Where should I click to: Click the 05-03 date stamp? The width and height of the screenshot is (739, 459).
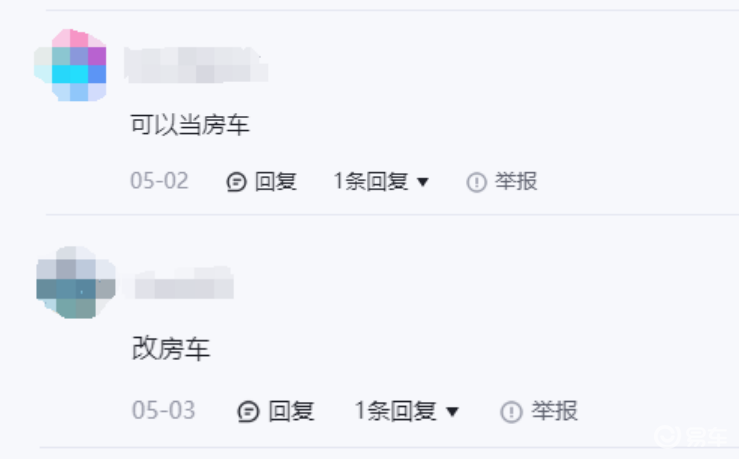163,410
